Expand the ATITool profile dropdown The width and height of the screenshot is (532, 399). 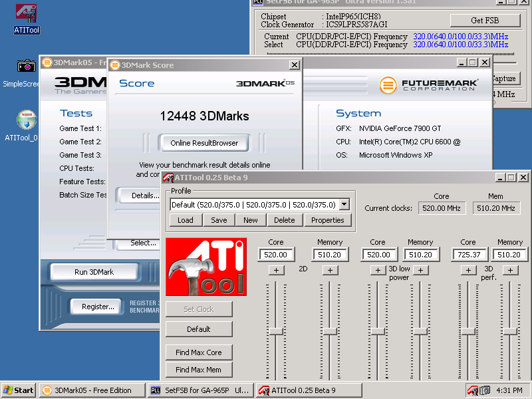click(344, 204)
